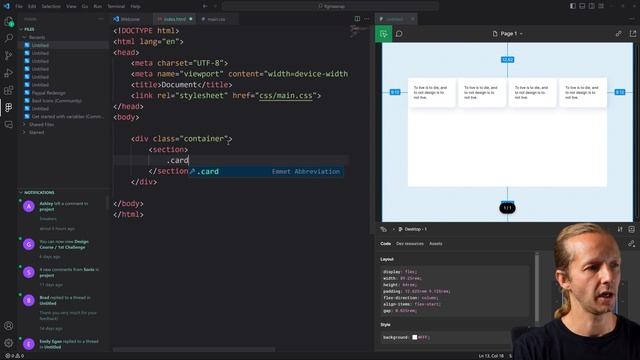The image size is (640, 360).
Task: Open the Edit menu
Action: pyautogui.click(x=32, y=7)
